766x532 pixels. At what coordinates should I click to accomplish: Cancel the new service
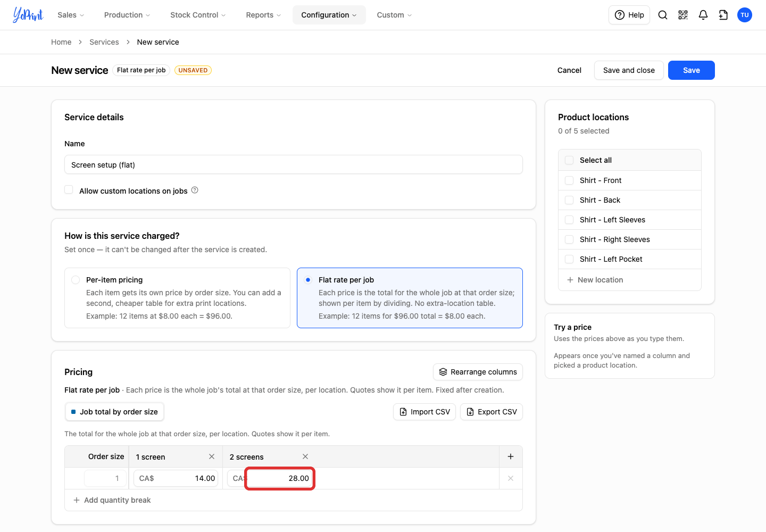(x=569, y=70)
